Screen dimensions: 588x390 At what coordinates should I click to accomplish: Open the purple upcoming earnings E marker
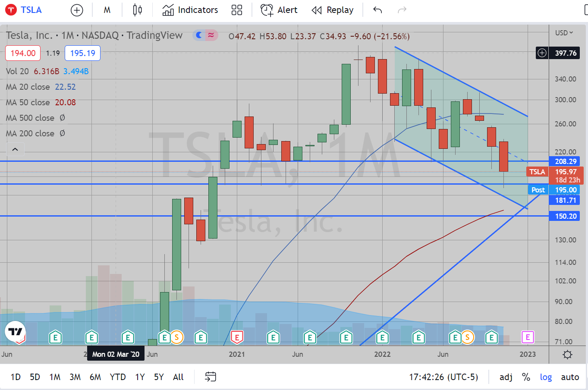click(x=528, y=337)
